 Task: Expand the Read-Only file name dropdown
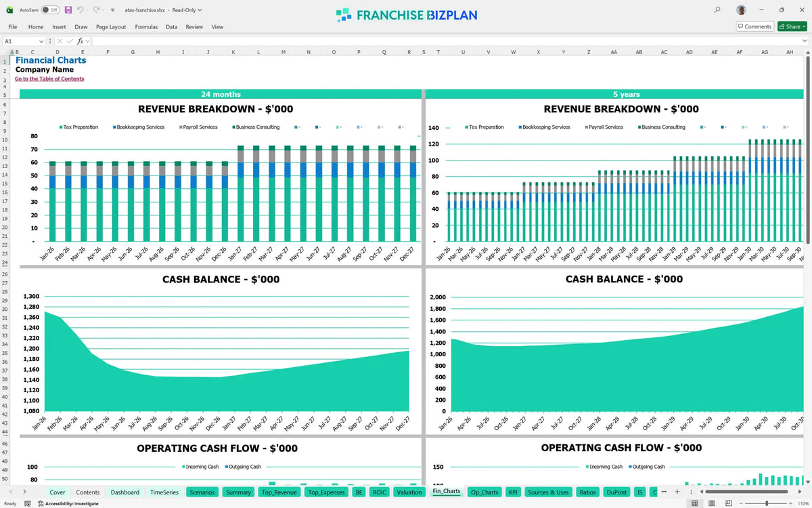(199, 10)
